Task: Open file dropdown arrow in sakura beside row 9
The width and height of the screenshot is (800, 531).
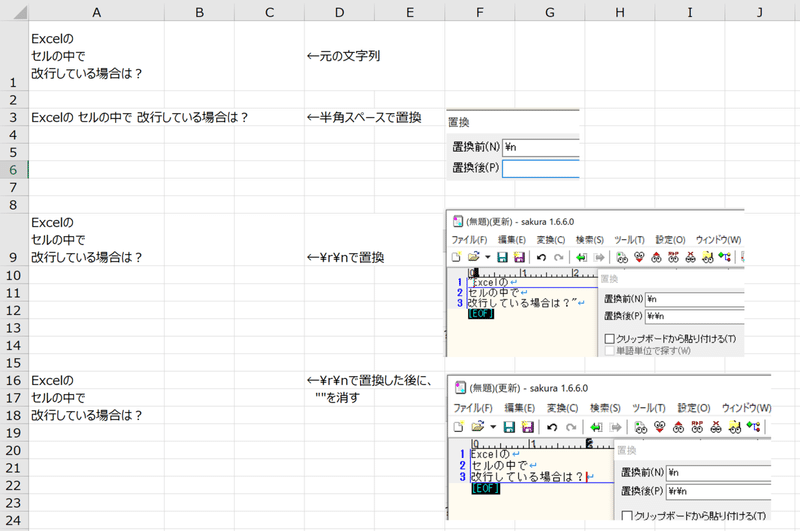Action: tap(488, 257)
